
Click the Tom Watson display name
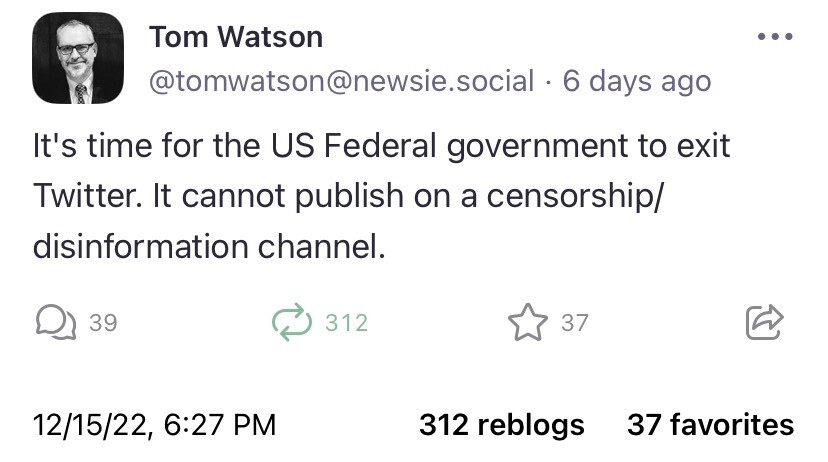236,37
